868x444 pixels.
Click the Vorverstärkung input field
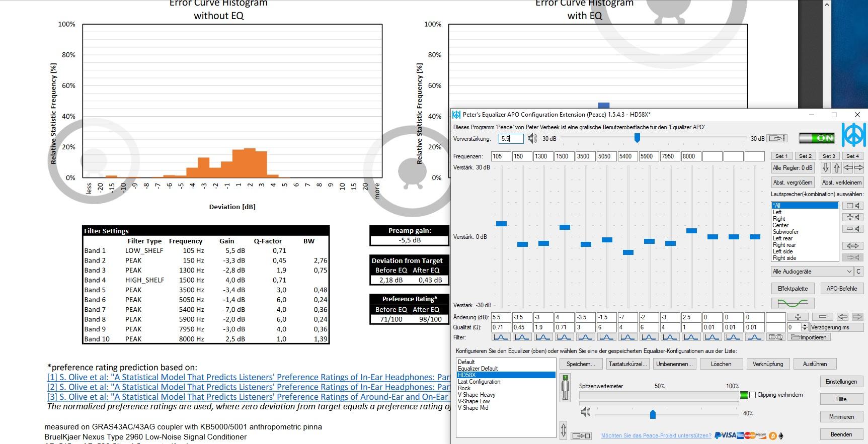coord(511,139)
